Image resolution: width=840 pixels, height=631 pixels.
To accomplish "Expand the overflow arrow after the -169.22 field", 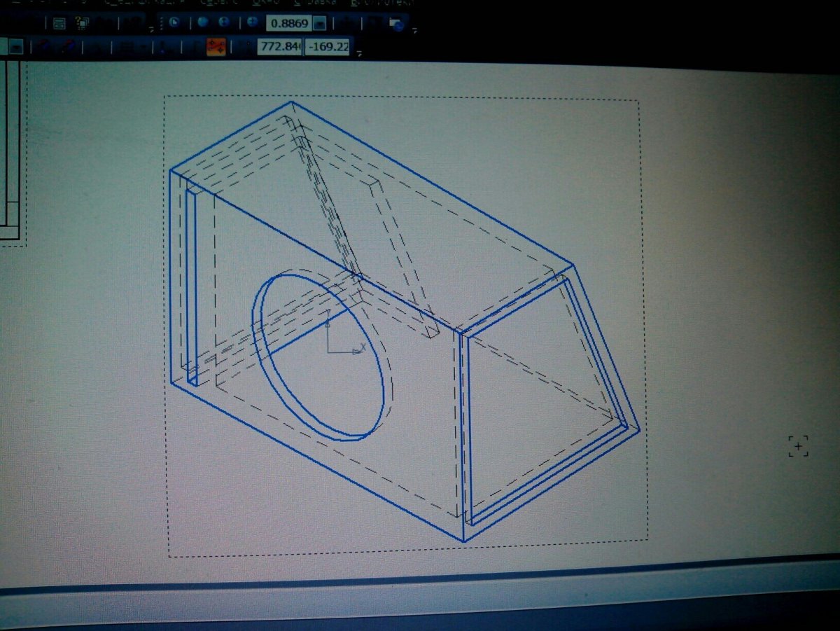I will click(x=360, y=53).
